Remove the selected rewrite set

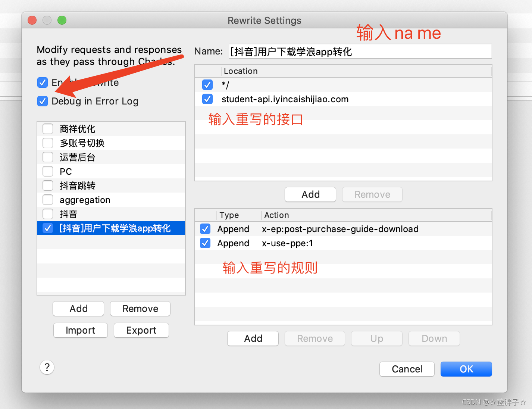click(140, 309)
